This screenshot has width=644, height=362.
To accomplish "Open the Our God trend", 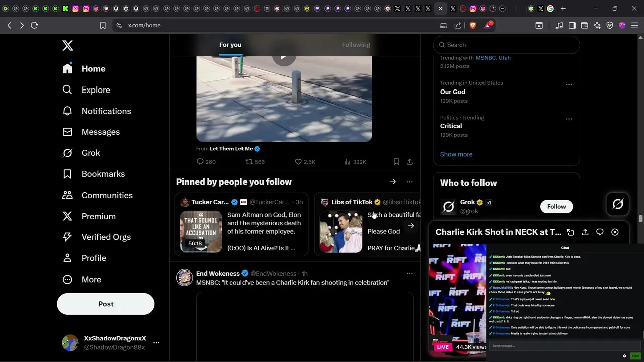I will (453, 92).
